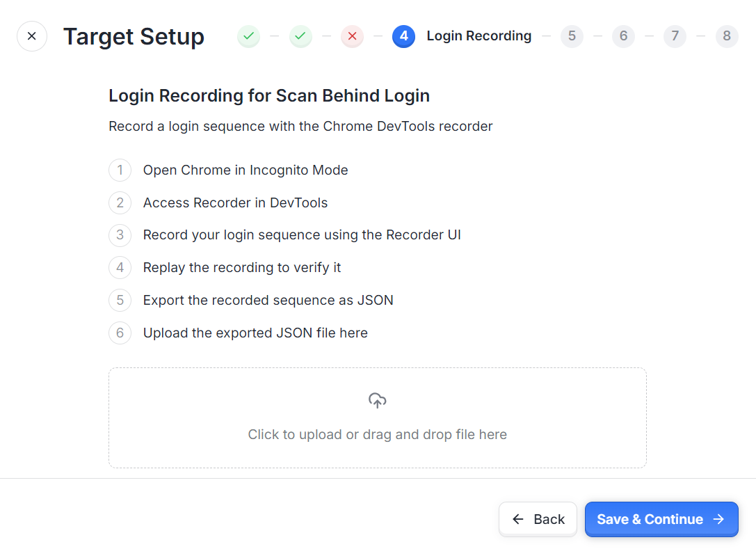
Task: Jump to step 8 in stepper
Action: (727, 36)
